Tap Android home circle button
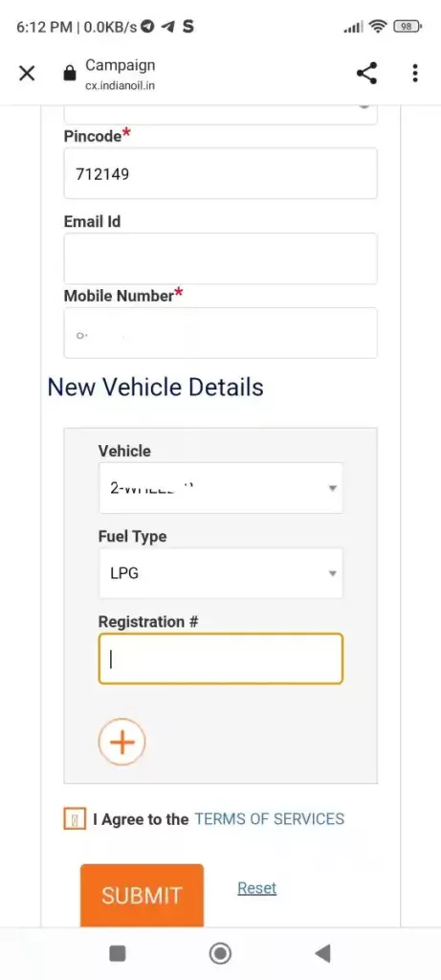441x980 pixels. (x=220, y=953)
